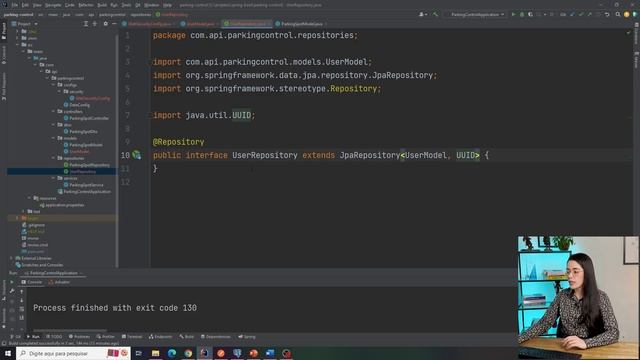Switch to ParkingSpotModel.java editor tab
640x360 pixels.
pos(301,24)
